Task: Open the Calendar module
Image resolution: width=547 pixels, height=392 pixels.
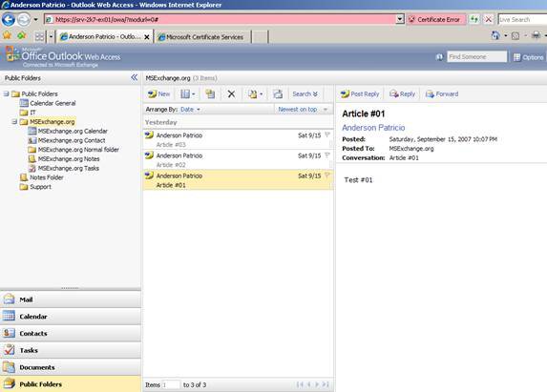Action: pos(71,317)
